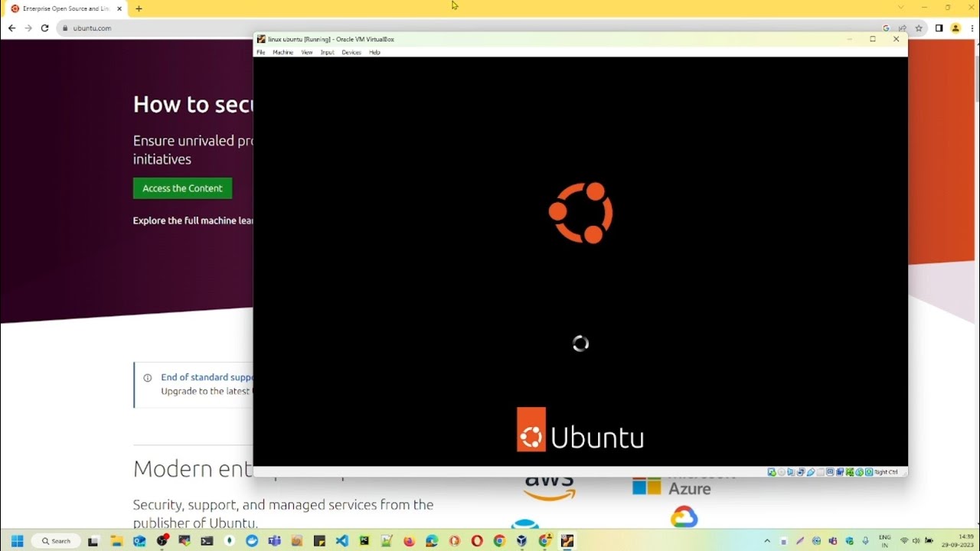Open the Windows Start menu
The height and width of the screenshot is (551, 980).
pyautogui.click(x=17, y=541)
